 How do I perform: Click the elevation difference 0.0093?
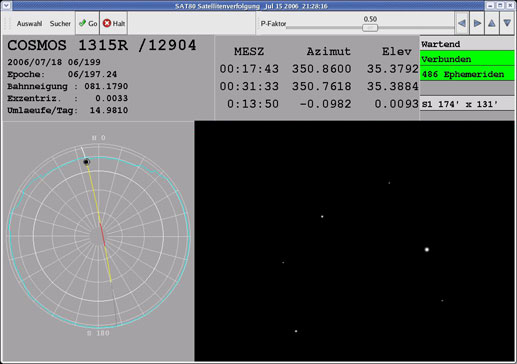(x=396, y=104)
